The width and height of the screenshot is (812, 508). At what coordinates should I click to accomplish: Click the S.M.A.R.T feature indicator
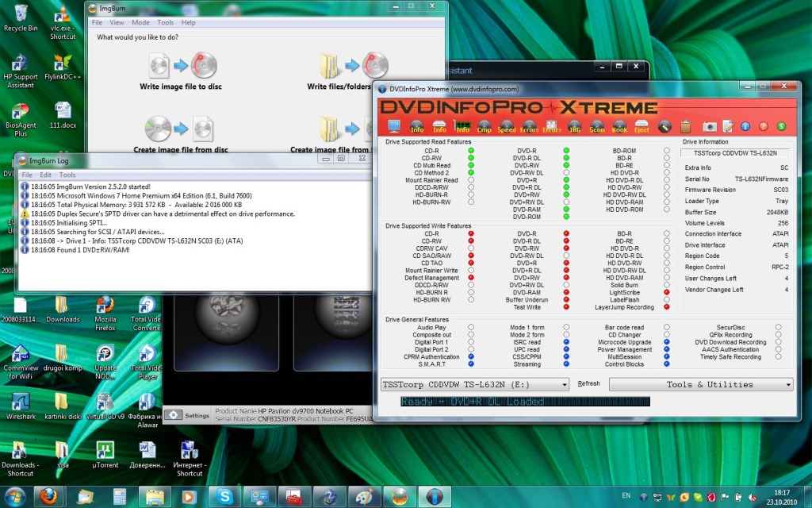pyautogui.click(x=471, y=364)
